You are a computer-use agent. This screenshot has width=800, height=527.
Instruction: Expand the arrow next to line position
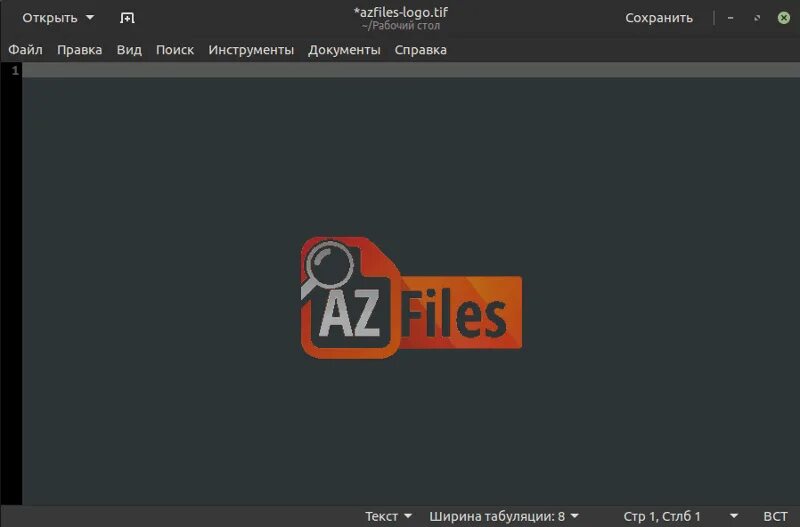tap(734, 516)
